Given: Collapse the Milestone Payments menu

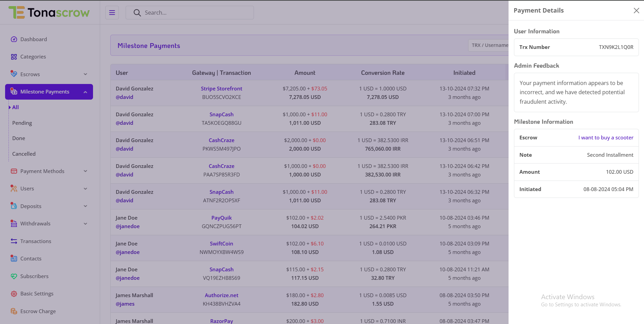Looking at the screenshot, I should [x=85, y=92].
